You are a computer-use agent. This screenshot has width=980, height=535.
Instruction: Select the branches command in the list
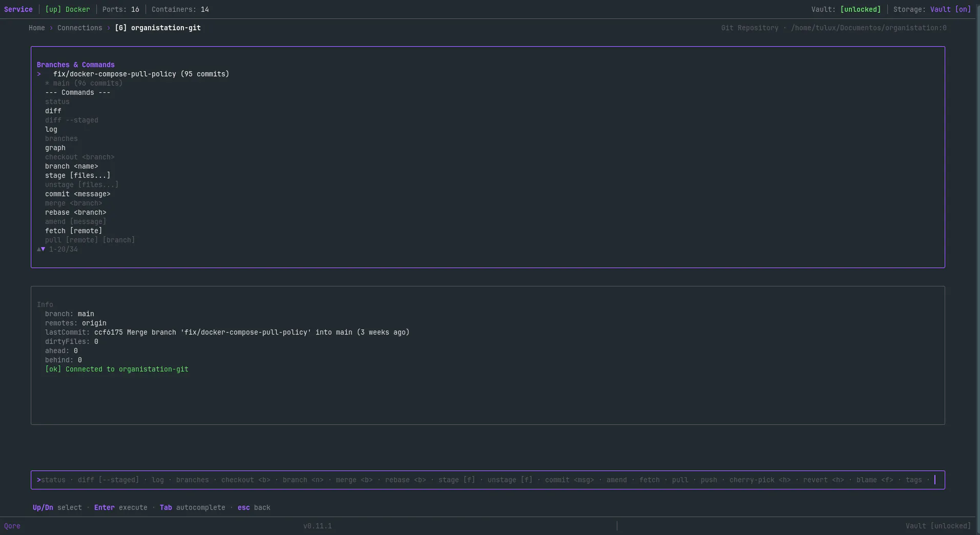pos(61,138)
